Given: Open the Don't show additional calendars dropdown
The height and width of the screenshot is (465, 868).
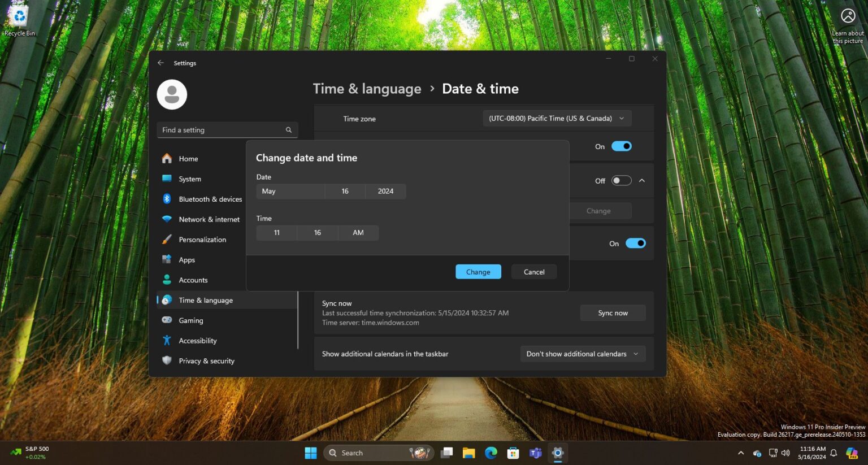Looking at the screenshot, I should pyautogui.click(x=582, y=354).
